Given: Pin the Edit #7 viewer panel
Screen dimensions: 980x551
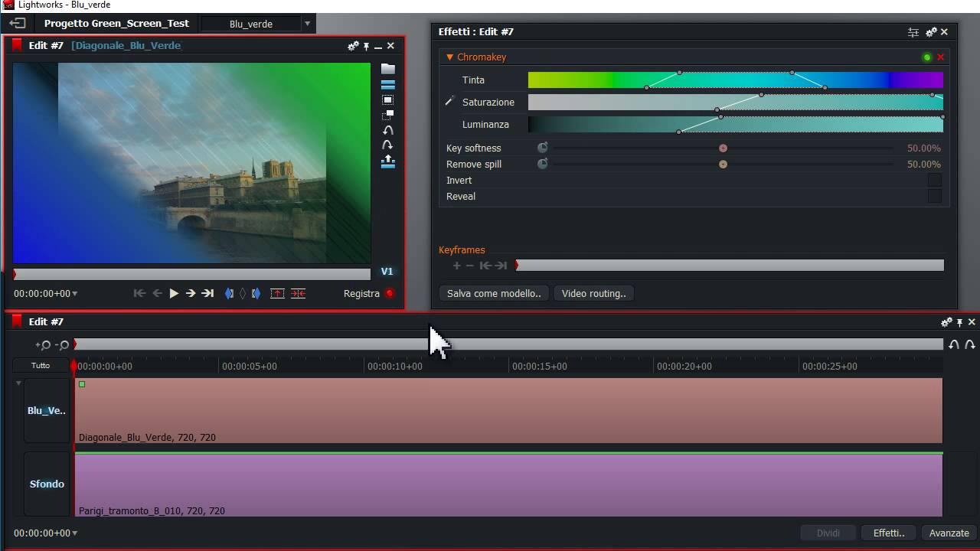Looking at the screenshot, I should click(366, 46).
